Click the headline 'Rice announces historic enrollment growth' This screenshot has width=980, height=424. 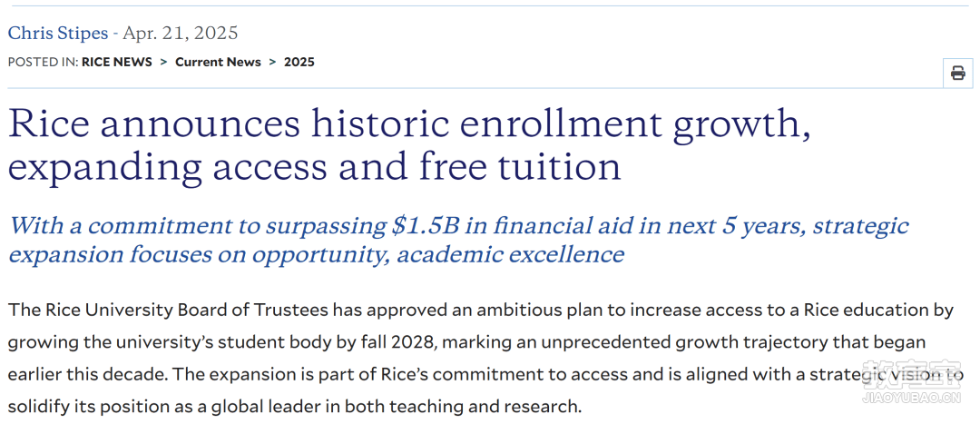pyautogui.click(x=405, y=124)
